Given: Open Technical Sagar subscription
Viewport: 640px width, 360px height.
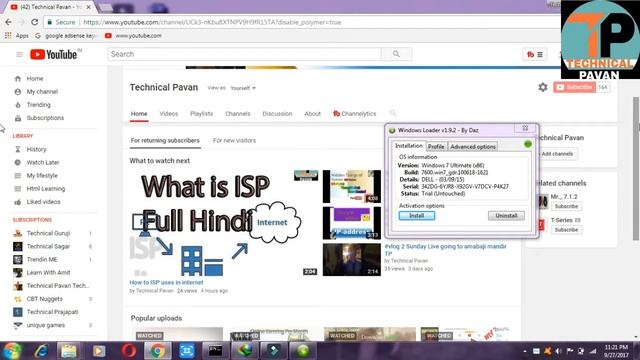Looking at the screenshot, I should [48, 246].
